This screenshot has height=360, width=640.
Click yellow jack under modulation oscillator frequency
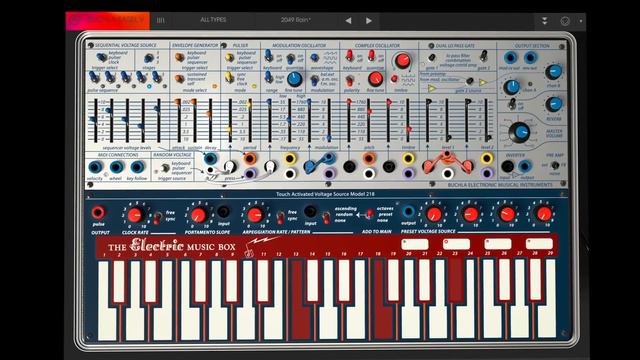point(290,158)
